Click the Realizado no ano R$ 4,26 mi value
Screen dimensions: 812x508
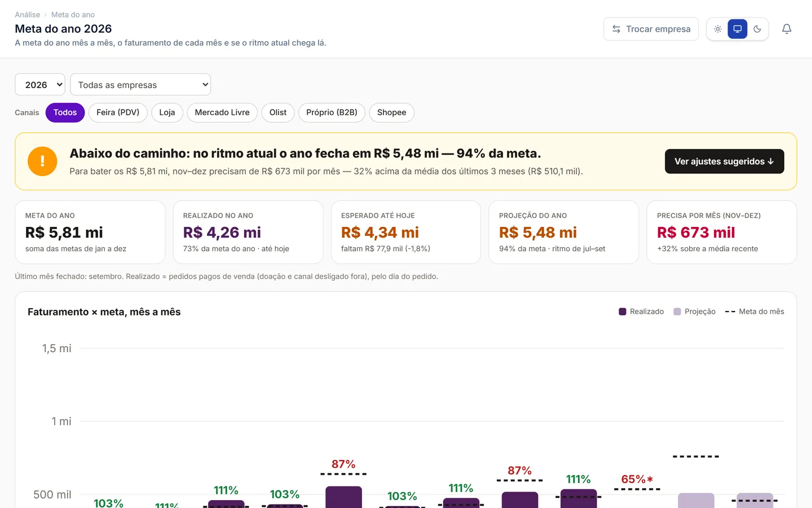[x=222, y=233]
